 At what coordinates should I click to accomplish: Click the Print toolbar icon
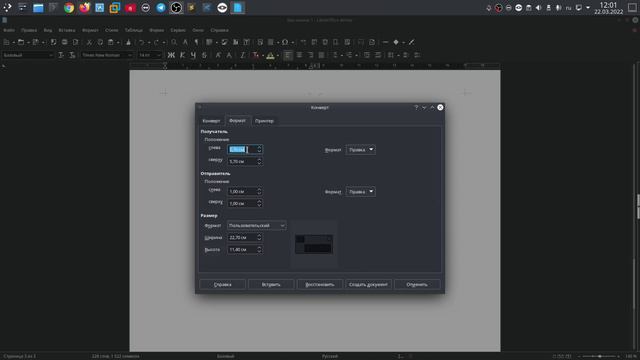point(64,42)
